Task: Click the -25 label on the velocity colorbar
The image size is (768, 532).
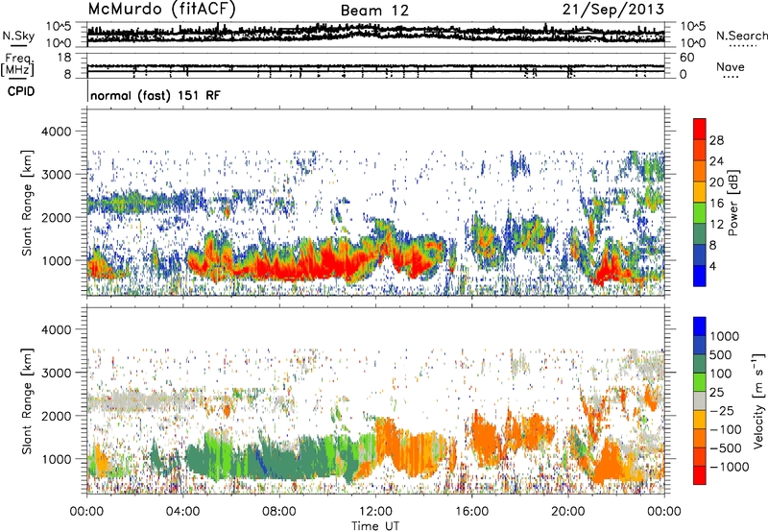Action: (x=722, y=410)
